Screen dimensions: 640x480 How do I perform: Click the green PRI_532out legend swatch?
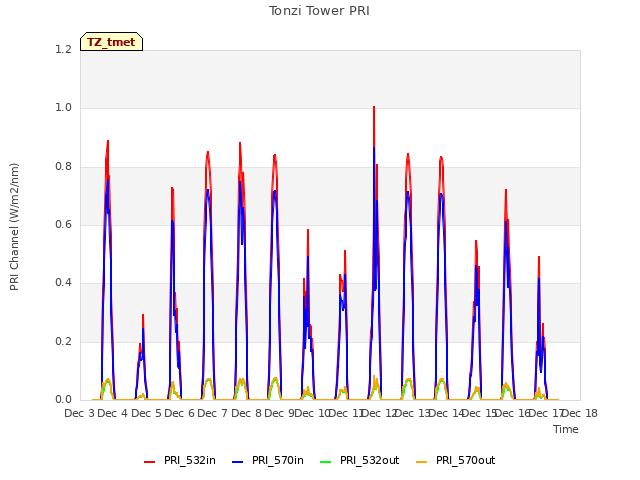tap(326, 462)
